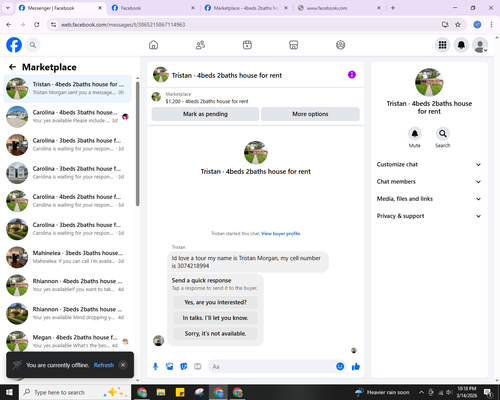This screenshot has width=500, height=400.
Task: Open the Windows Start menu
Action: pyautogui.click(x=9, y=392)
